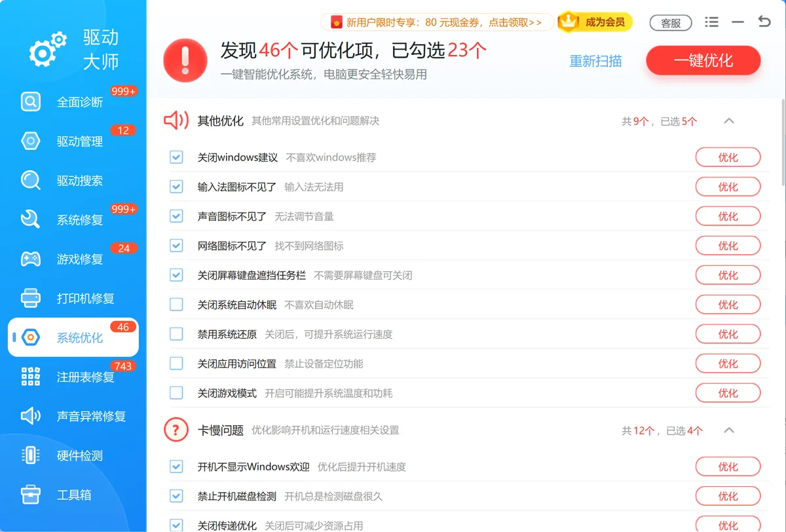
Task: Click 优化 button for 禁止开机磁盘检测
Action: click(x=728, y=496)
